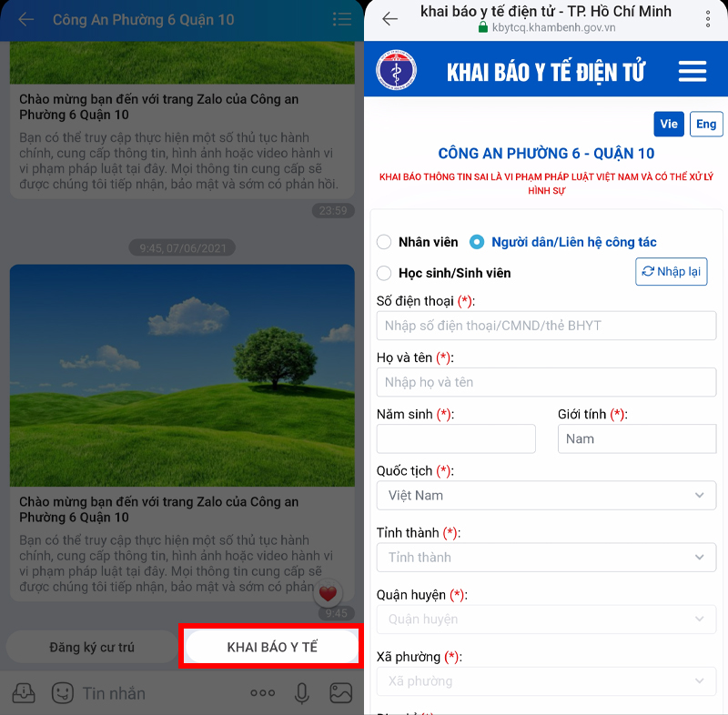Click the Số điện thoại input field
This screenshot has height=715, width=728.
point(547,326)
